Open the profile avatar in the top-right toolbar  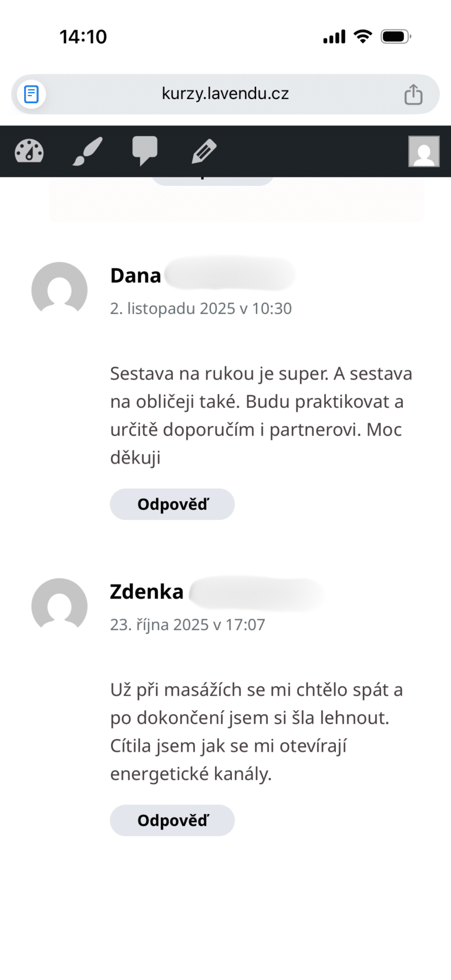click(x=424, y=151)
